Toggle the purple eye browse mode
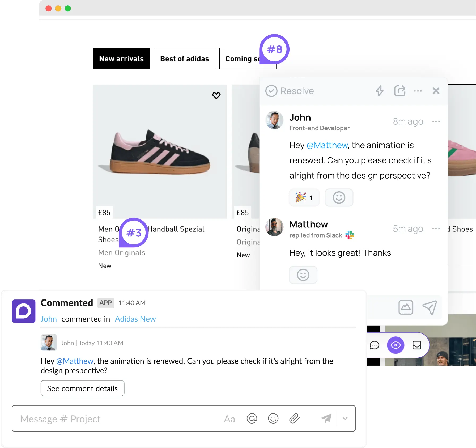Image resolution: width=476 pixels, height=448 pixels. pyautogui.click(x=396, y=345)
